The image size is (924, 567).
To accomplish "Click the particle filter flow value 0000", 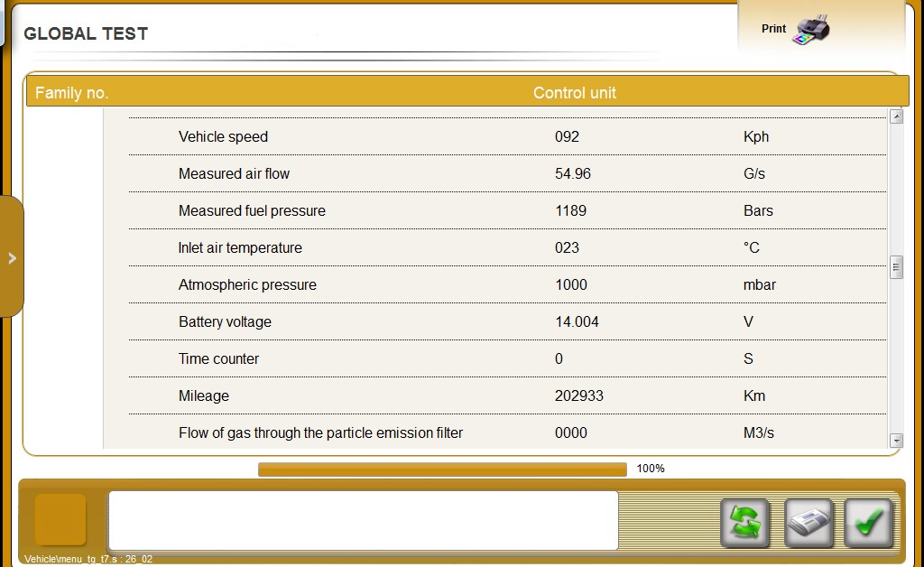I will (571, 433).
